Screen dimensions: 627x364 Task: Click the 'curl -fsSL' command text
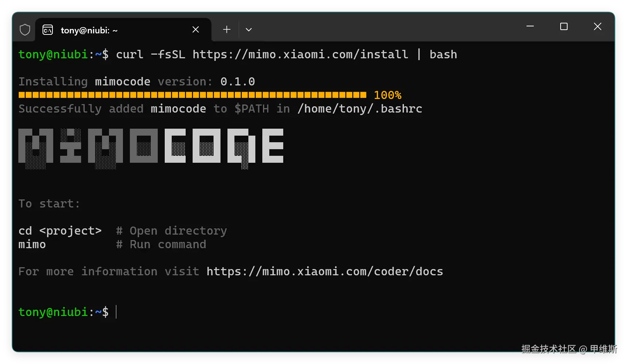point(150,55)
